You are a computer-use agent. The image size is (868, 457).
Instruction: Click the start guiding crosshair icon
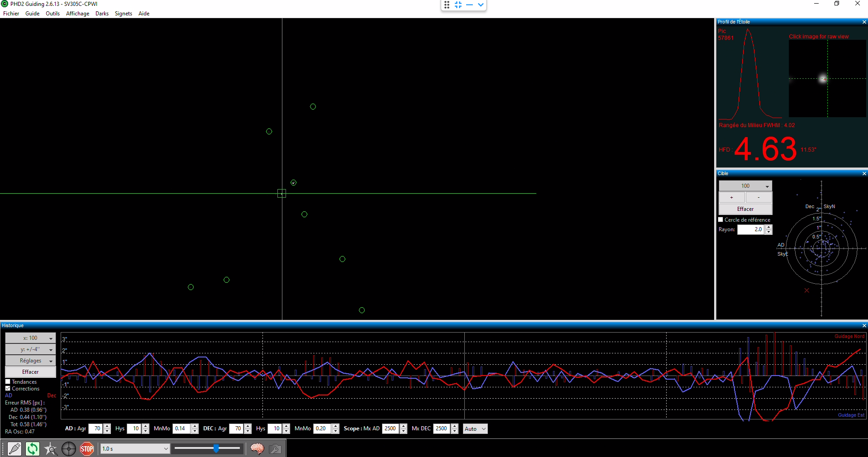[x=69, y=449]
